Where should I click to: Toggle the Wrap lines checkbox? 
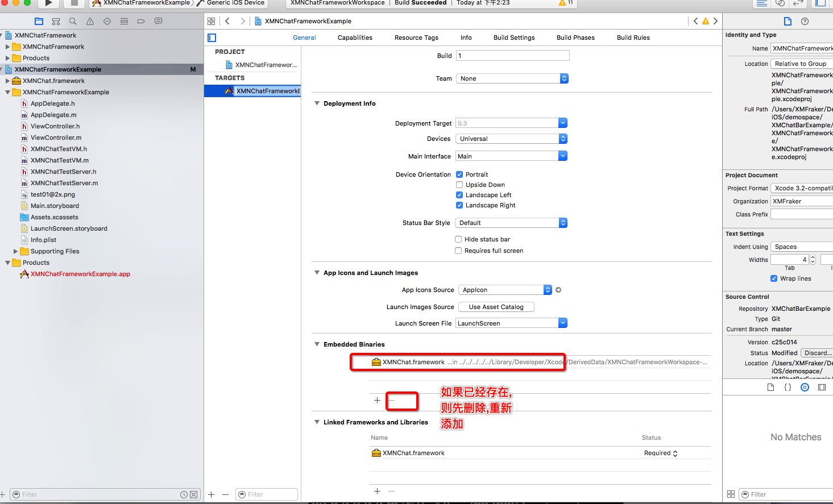pos(774,278)
